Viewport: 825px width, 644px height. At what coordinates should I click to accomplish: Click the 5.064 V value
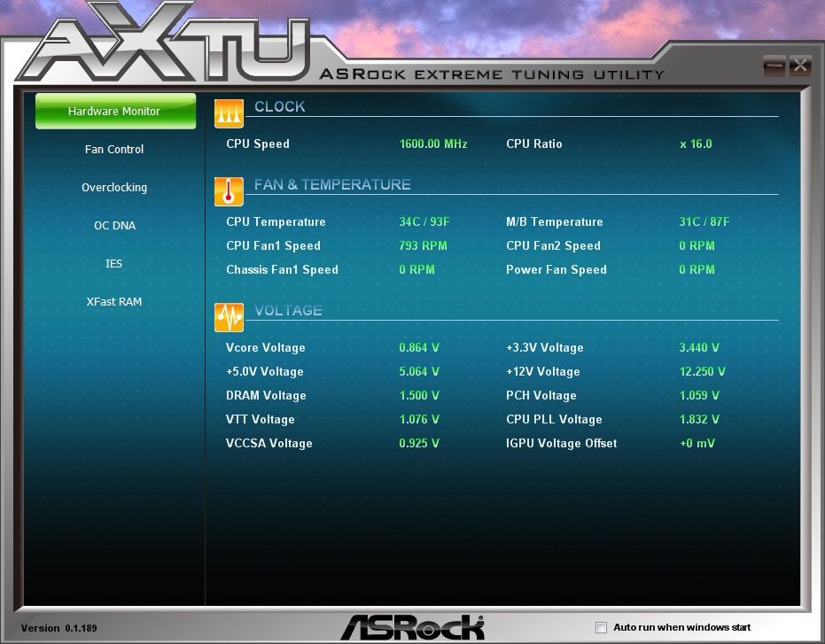[x=419, y=371]
